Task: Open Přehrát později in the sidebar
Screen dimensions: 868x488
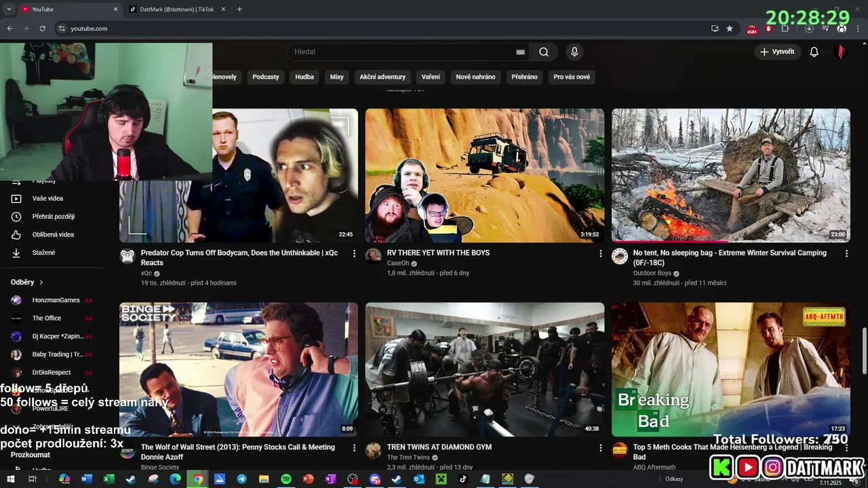Action: click(x=53, y=216)
